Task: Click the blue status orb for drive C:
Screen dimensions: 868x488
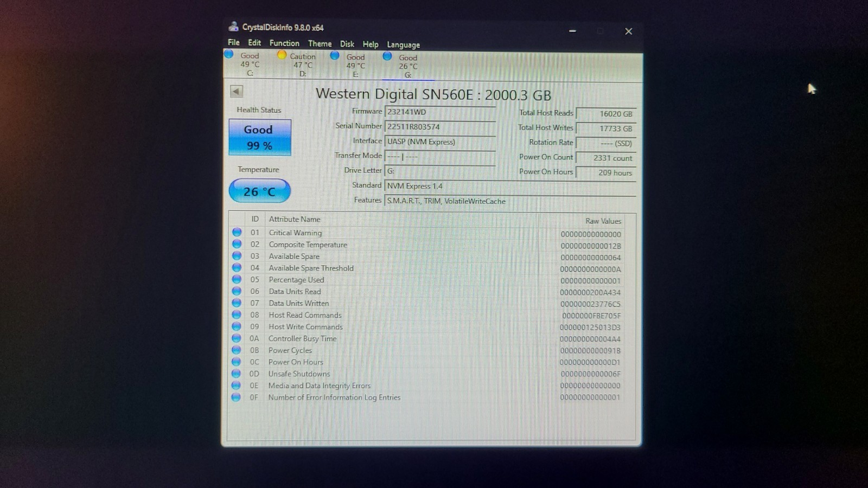Action: 229,54
